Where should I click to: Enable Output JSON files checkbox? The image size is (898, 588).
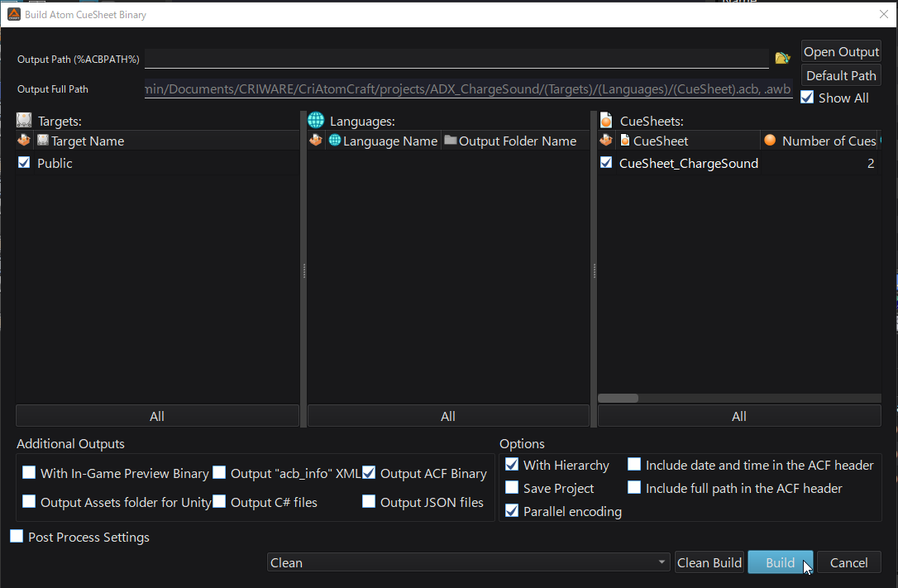pos(369,501)
